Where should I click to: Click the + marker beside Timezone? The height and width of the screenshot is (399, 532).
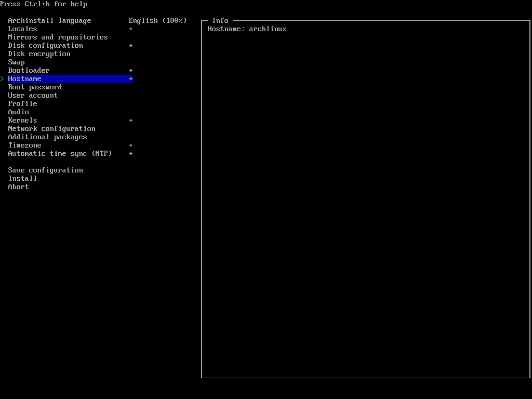(131, 145)
